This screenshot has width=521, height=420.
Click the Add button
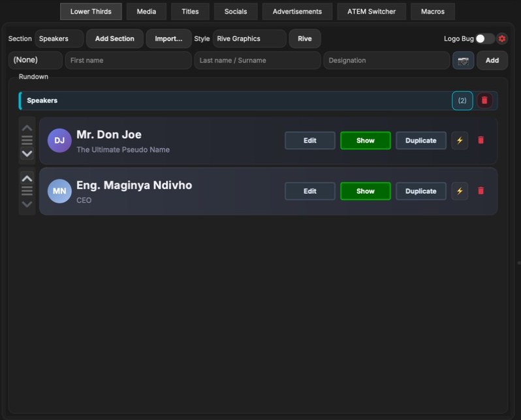492,61
